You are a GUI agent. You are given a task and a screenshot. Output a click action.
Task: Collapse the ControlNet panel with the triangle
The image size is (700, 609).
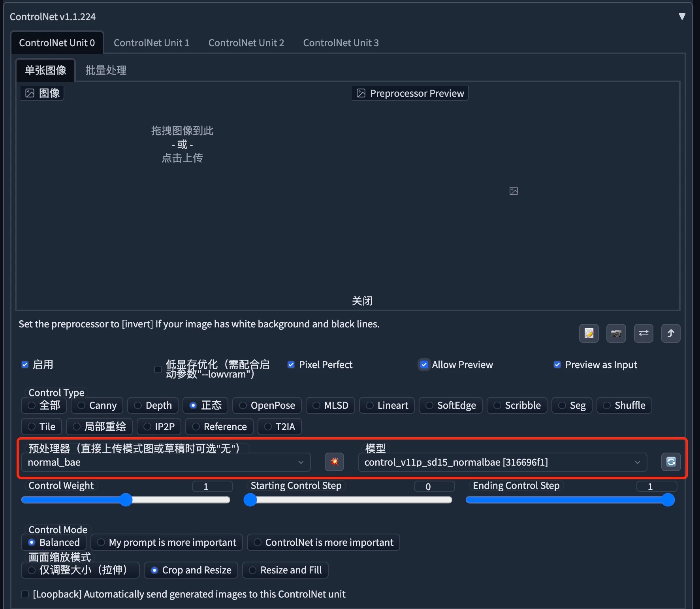682,16
